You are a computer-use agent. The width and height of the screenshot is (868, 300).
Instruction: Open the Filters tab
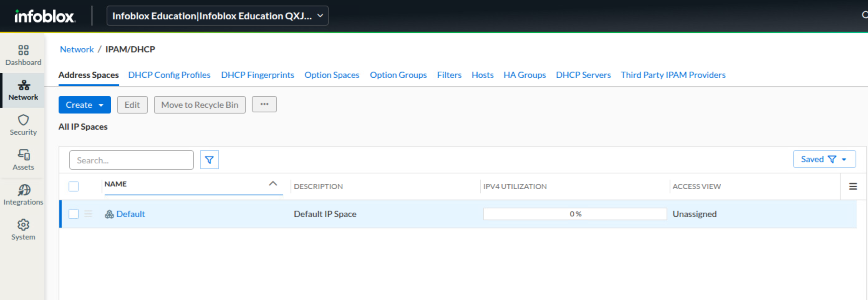(449, 75)
